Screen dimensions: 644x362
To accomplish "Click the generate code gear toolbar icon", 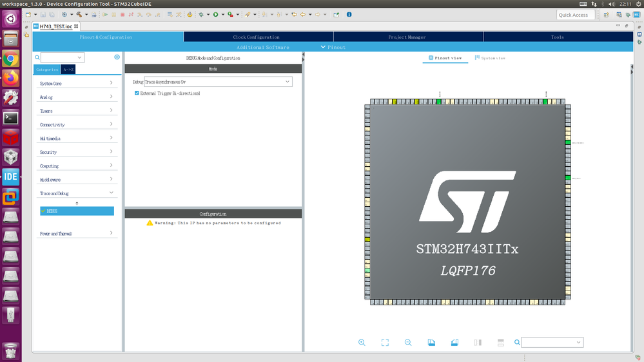I will pos(190,14).
